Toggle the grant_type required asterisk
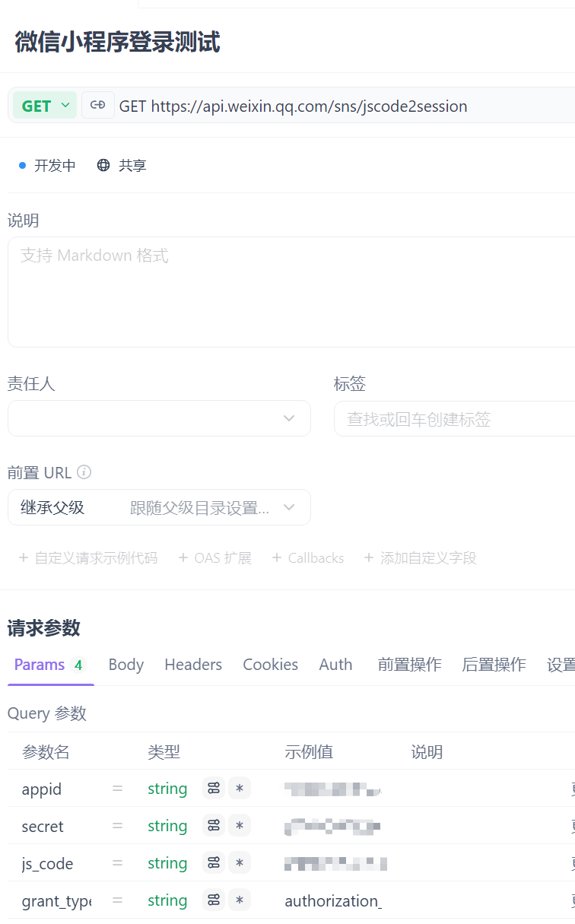Image resolution: width=575 pixels, height=924 pixels. pyautogui.click(x=240, y=900)
